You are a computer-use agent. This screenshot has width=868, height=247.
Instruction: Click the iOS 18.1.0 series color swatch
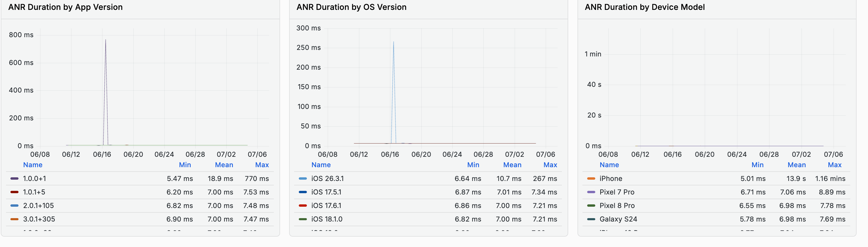click(x=303, y=219)
